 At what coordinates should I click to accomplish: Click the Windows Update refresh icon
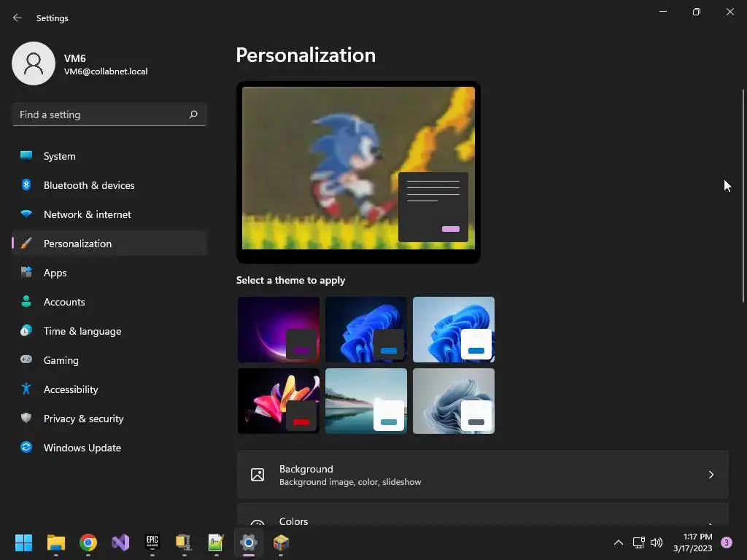click(x=26, y=447)
